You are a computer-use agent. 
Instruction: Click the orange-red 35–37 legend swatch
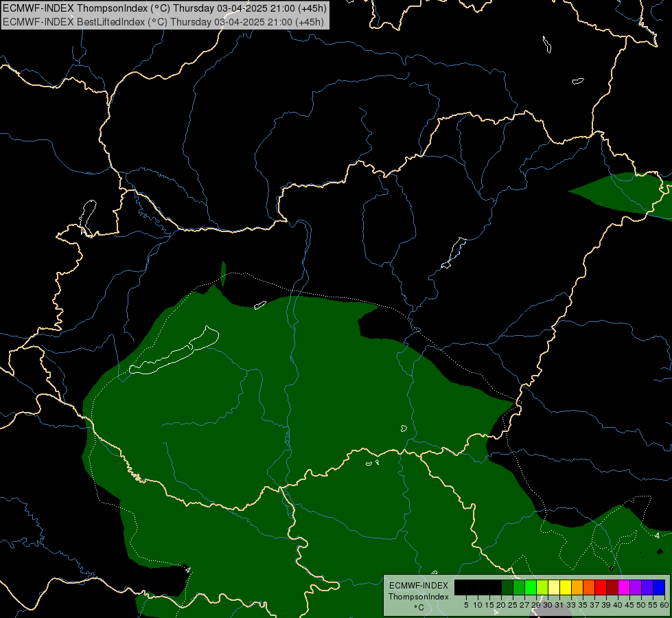[x=589, y=587]
